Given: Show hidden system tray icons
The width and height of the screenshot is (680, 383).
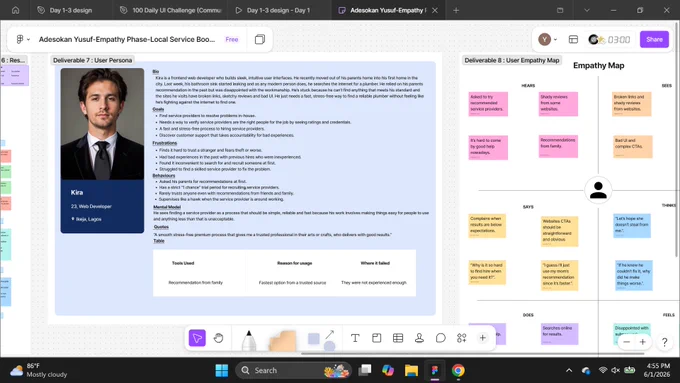Looking at the screenshot, I should (569, 370).
